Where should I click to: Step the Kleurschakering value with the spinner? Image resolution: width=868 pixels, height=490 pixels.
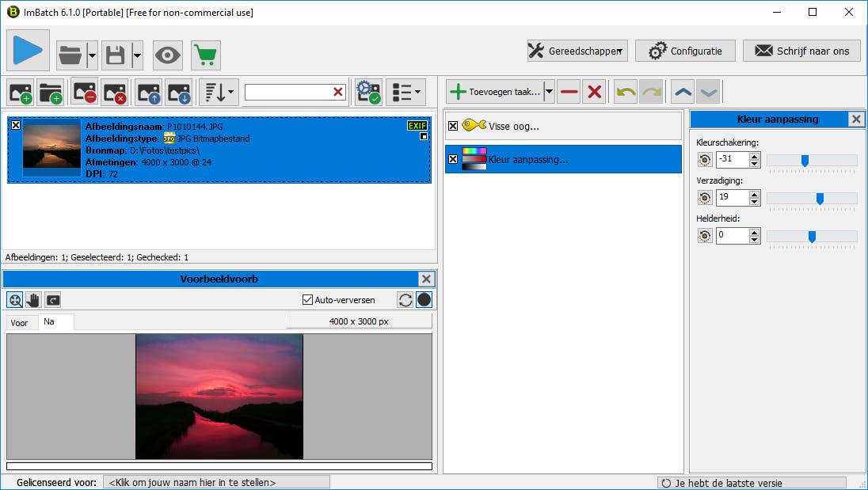tap(755, 160)
